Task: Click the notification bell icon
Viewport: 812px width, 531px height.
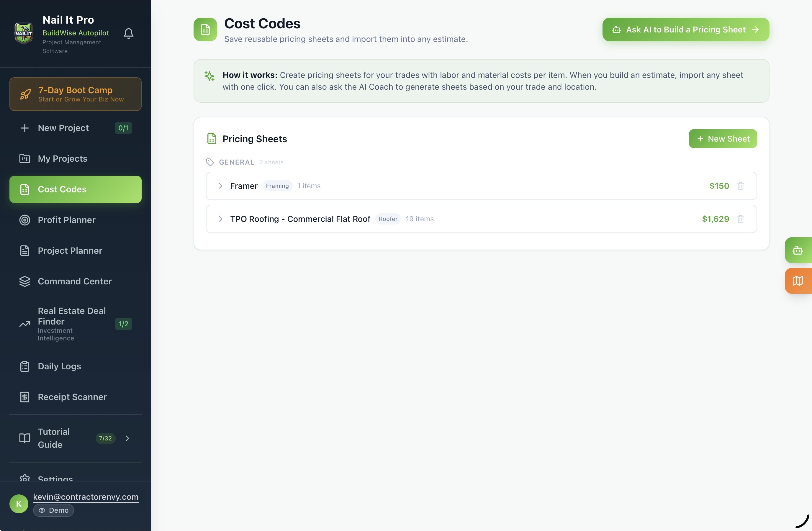Action: pyautogui.click(x=129, y=33)
